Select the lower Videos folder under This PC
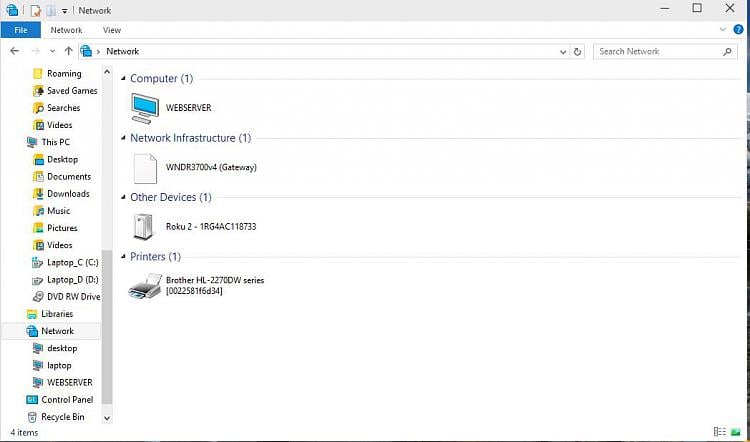This screenshot has width=750, height=442. [60, 245]
